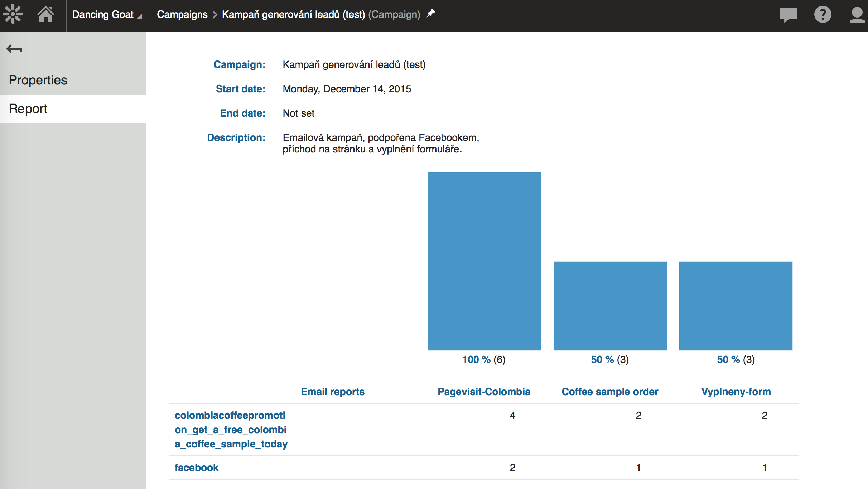Image resolution: width=868 pixels, height=489 pixels.
Task: Click the Vyplneny-form chart bar
Action: pos(736,306)
